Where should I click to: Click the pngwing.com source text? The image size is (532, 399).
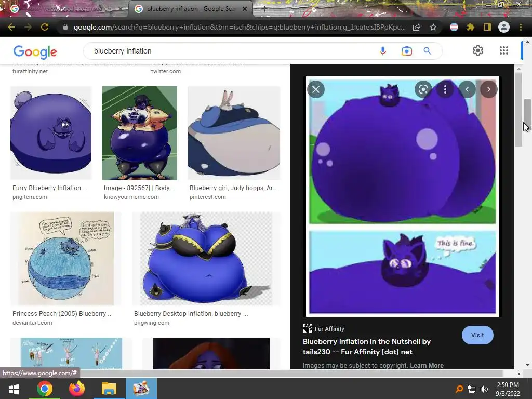(x=151, y=323)
